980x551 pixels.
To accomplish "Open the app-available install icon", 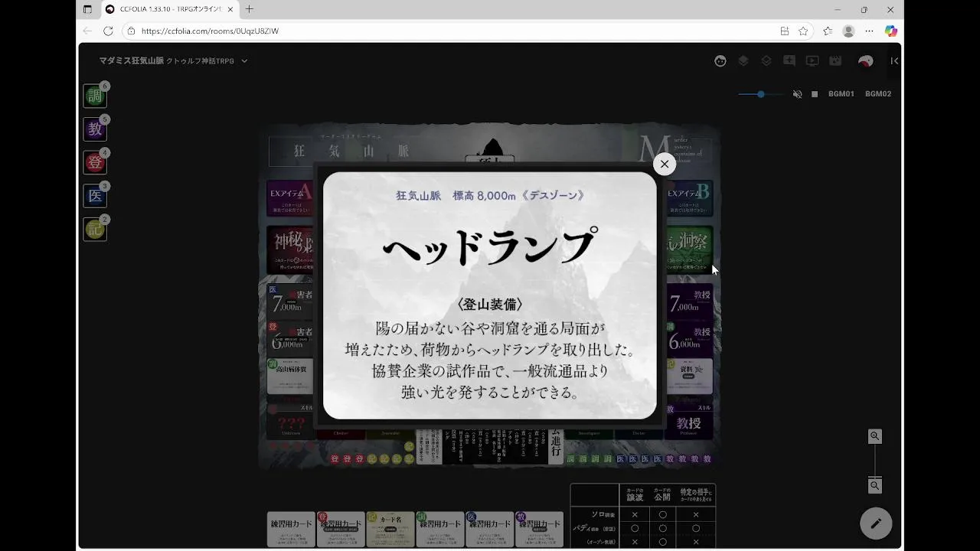I will [x=785, y=31].
